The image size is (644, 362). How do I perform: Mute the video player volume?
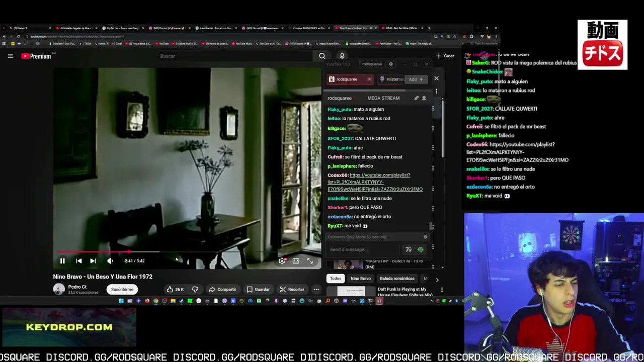[x=110, y=260]
